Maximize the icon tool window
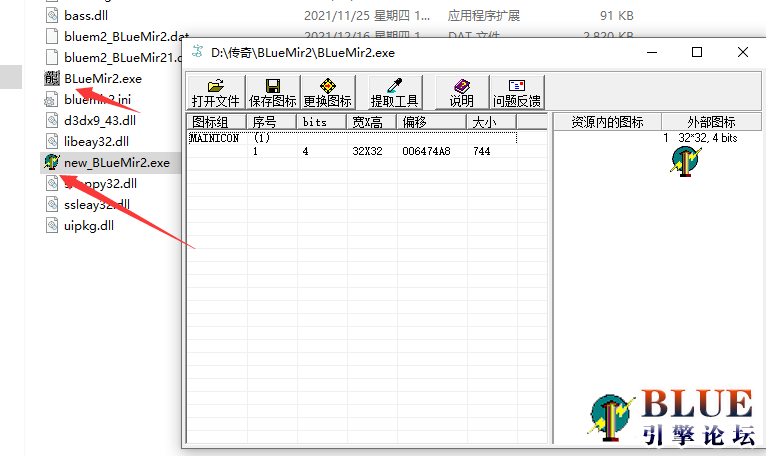 coord(697,52)
